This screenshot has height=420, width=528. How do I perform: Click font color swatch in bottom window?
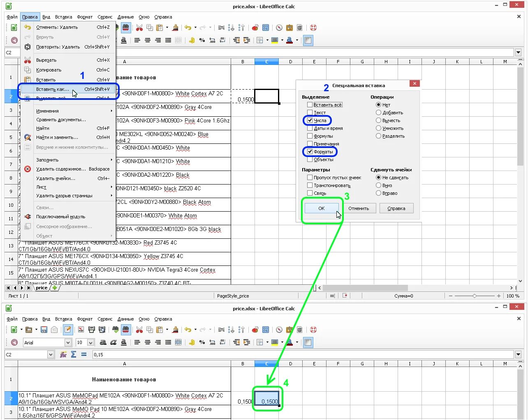coord(289,342)
